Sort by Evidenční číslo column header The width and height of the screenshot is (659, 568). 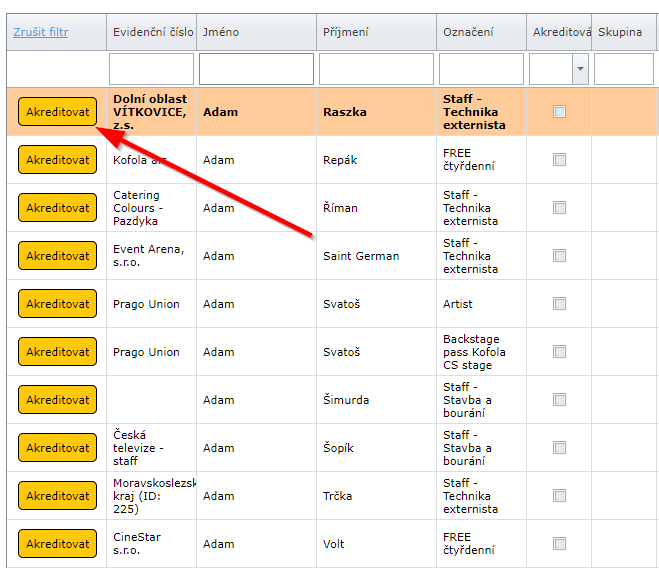151,32
